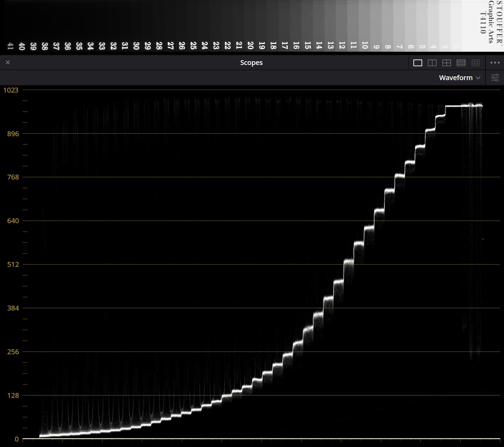
Task: Open the three-dot scopes options menu
Action: [x=495, y=63]
